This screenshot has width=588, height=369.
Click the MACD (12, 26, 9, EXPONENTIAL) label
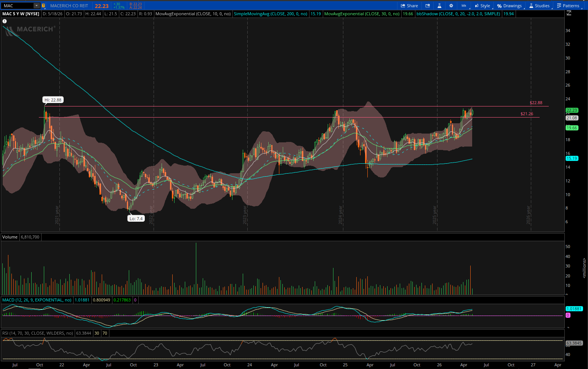(x=37, y=300)
